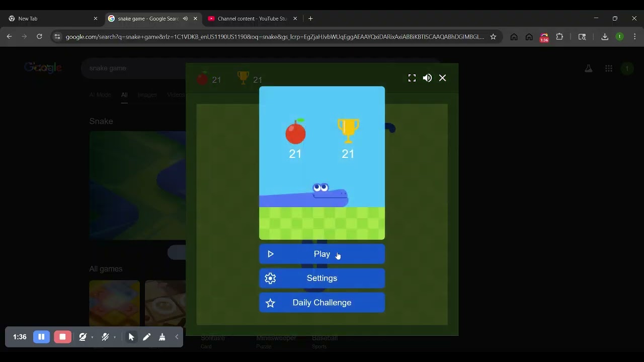
Task: View site information icon in address bar
Action: [57, 37]
